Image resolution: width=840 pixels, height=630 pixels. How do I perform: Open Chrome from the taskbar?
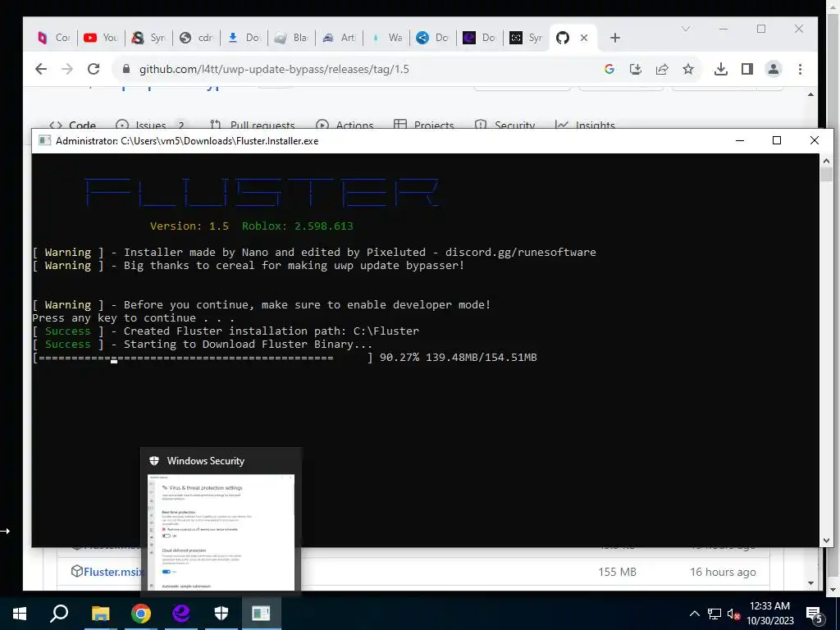tap(141, 614)
